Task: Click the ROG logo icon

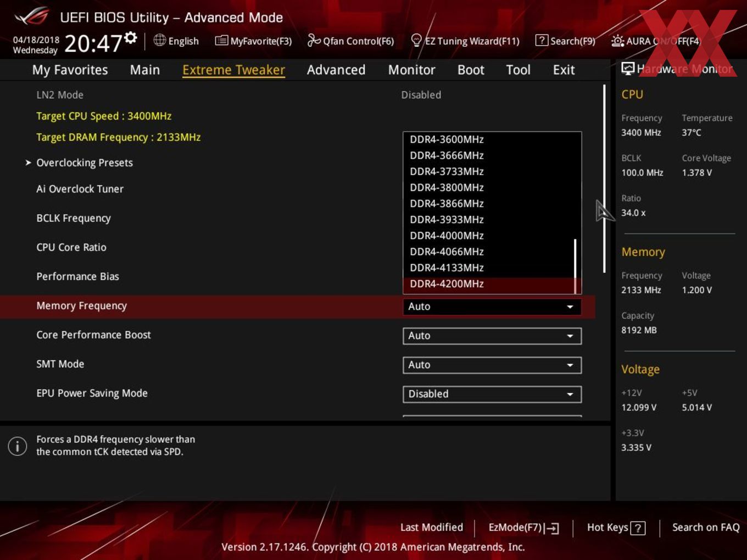Action: point(31,16)
